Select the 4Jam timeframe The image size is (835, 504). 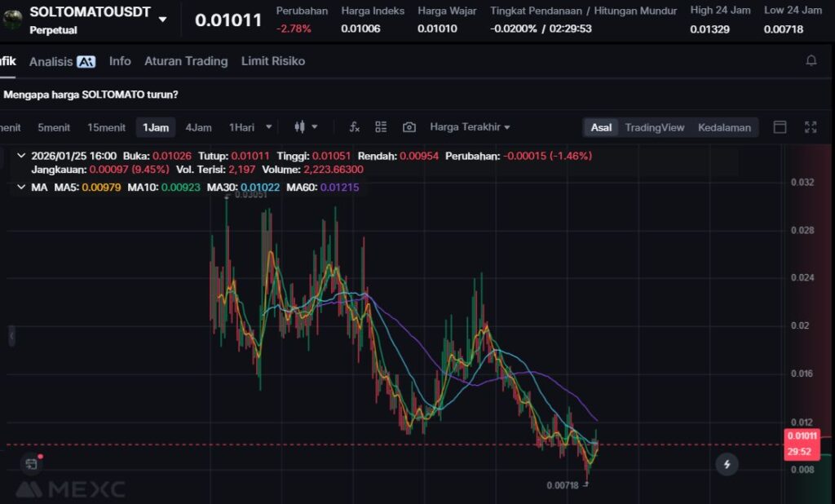click(x=198, y=127)
